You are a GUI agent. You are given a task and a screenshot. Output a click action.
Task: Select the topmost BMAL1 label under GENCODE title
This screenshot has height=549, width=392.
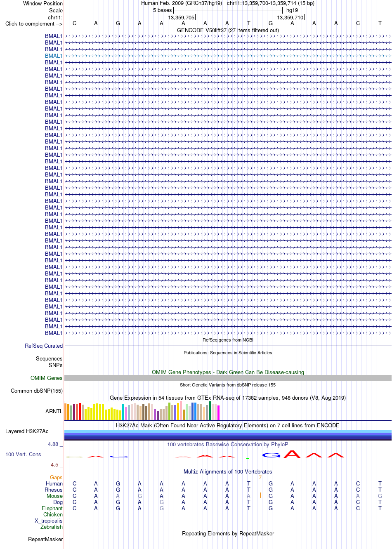54,36
